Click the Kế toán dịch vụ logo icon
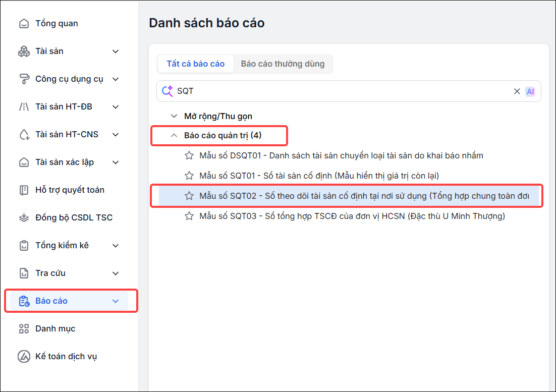The width and height of the screenshot is (556, 392). click(24, 356)
